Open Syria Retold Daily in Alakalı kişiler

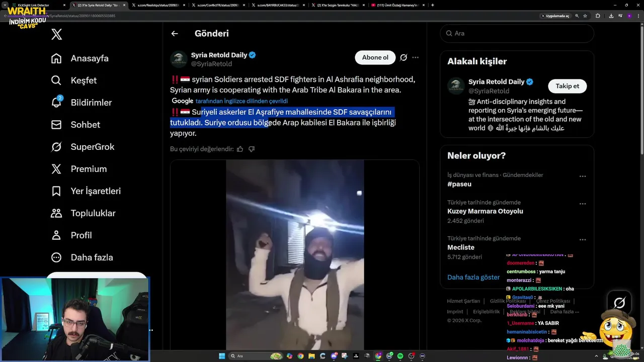click(x=497, y=81)
